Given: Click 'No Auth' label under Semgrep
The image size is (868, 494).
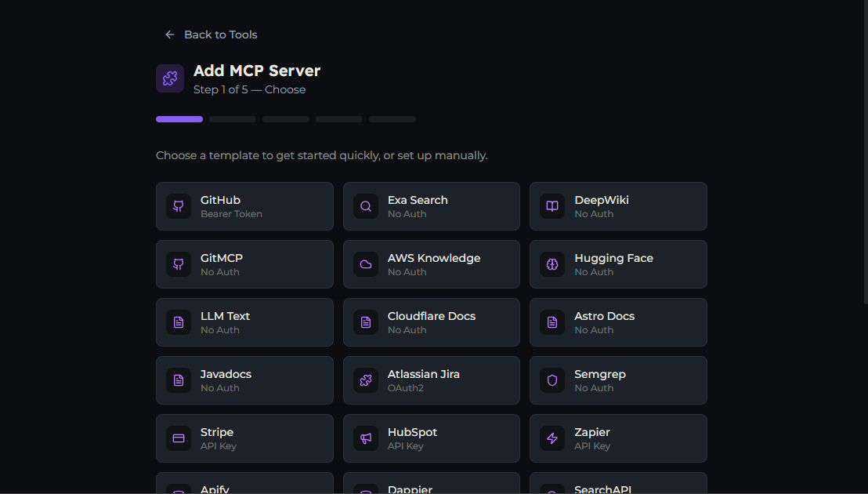Looking at the screenshot, I should coord(594,388).
